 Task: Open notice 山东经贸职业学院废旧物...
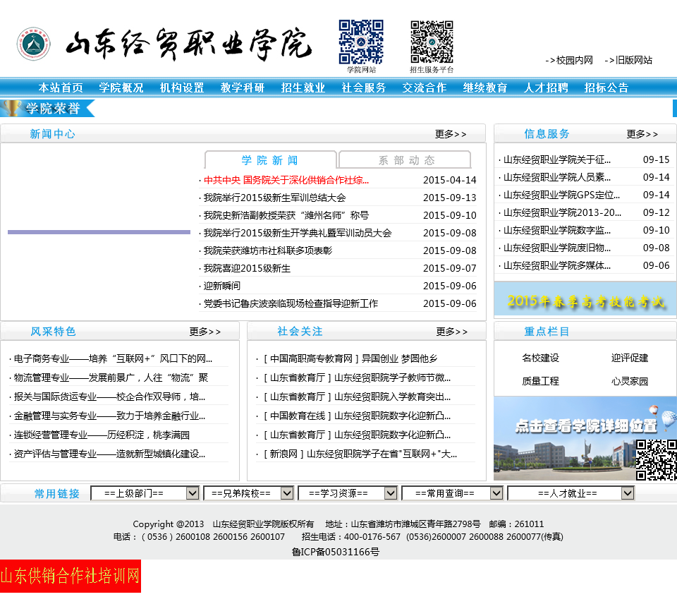point(557,248)
